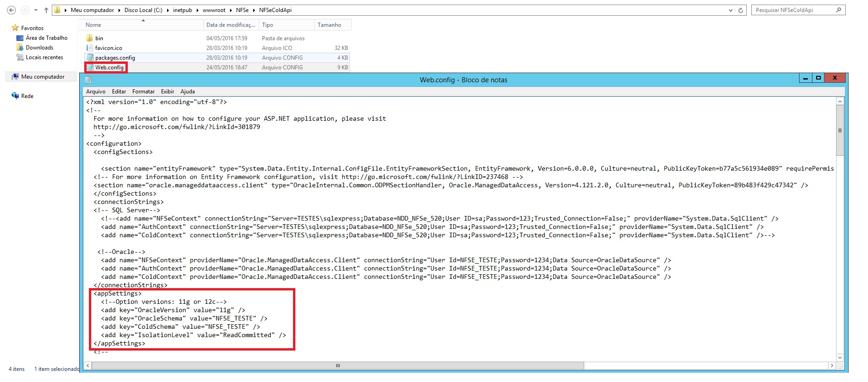Image resolution: width=868 pixels, height=382 pixels.
Task: Open the Arquivo menu in Notepad
Action: tap(95, 92)
